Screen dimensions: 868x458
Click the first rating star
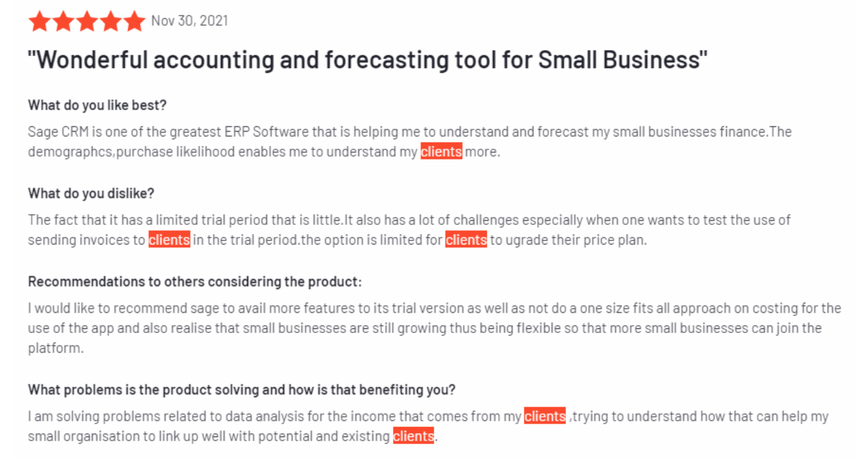coord(39,21)
